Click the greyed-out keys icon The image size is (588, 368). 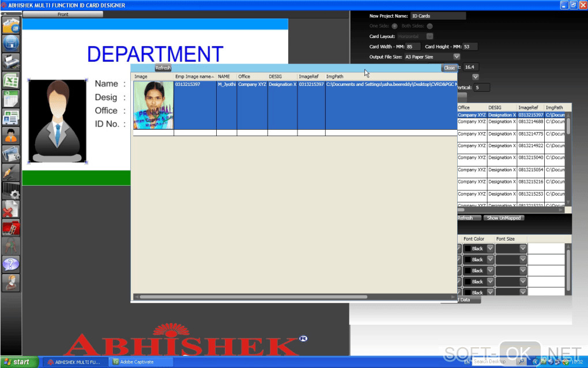(11, 246)
